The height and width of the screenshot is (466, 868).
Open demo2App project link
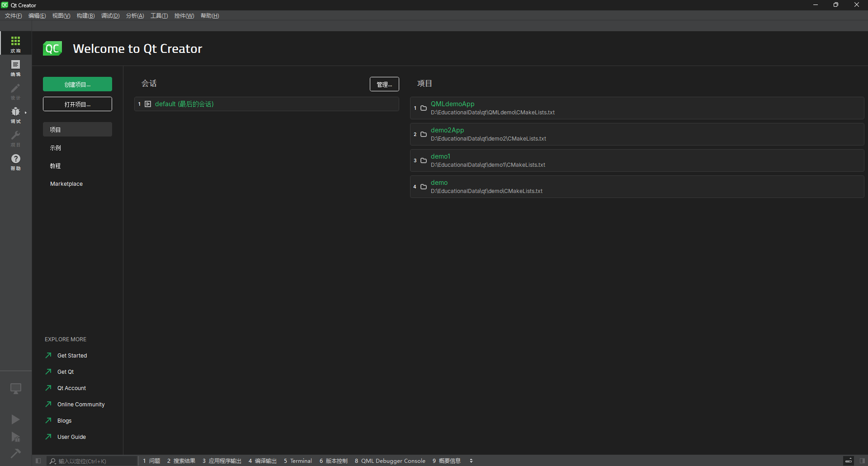click(x=447, y=130)
